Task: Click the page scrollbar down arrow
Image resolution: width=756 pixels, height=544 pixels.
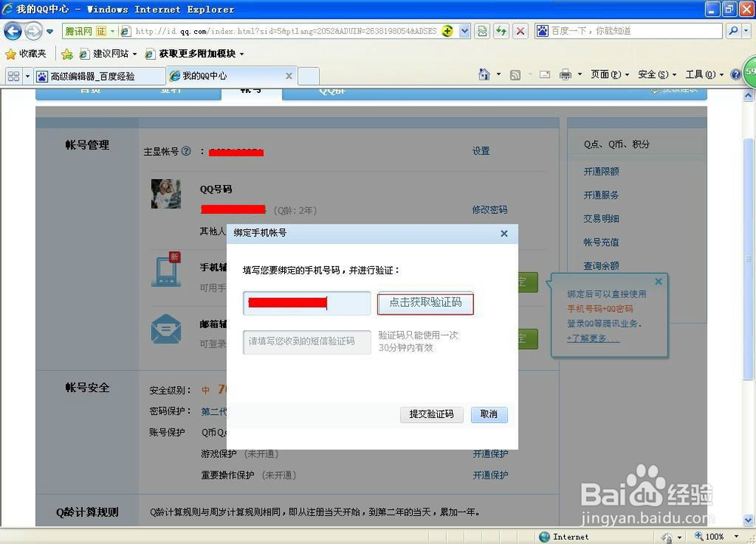Action: tap(748, 519)
